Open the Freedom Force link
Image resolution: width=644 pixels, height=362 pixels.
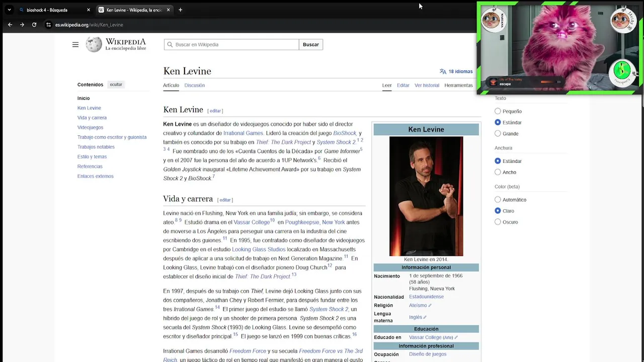248,351
